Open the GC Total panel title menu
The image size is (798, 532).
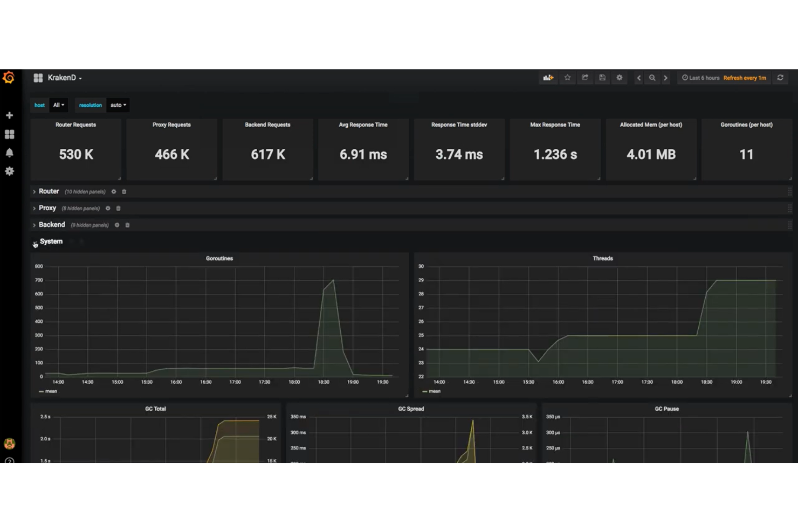(155, 409)
